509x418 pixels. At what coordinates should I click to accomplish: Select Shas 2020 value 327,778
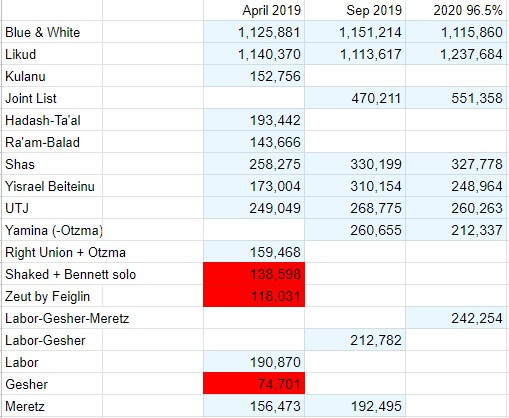[457, 164]
